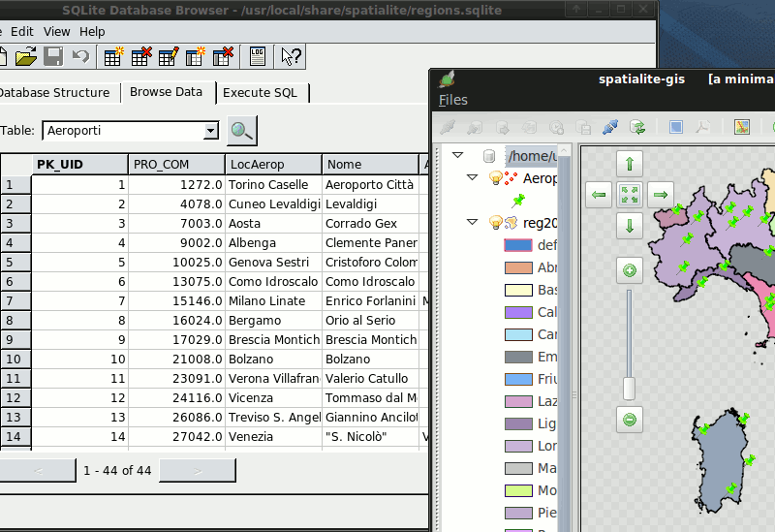
Task: Click the blue plug disconnect icon in spatialite-gis
Action: pyautogui.click(x=610, y=127)
